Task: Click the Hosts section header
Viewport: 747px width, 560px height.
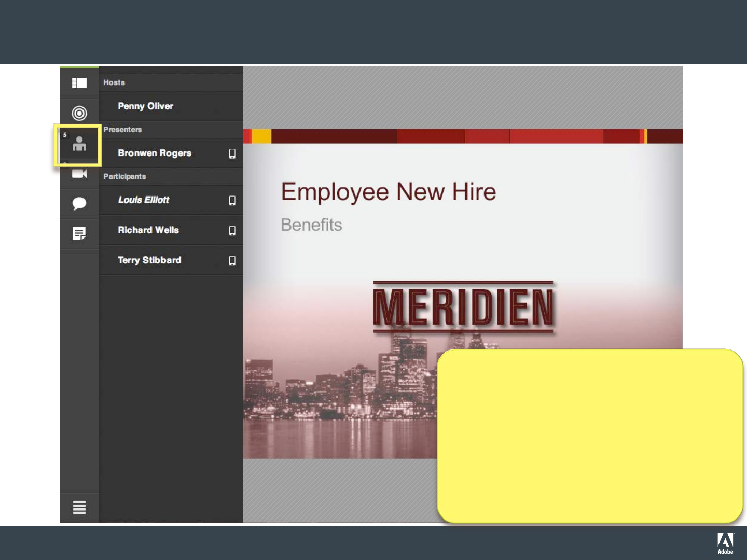Action: click(171, 82)
